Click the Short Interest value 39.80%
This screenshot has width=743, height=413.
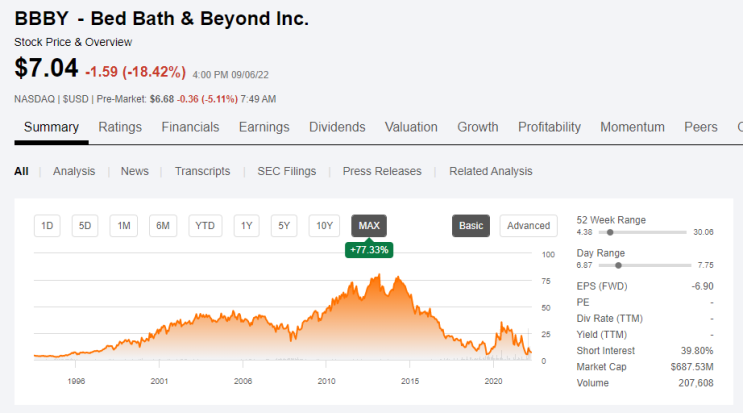point(697,351)
